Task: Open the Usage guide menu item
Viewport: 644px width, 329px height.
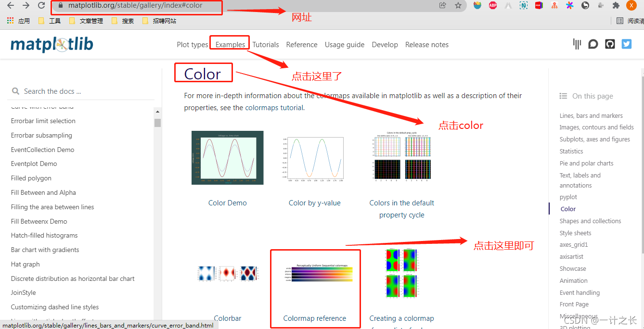Action: 345,45
